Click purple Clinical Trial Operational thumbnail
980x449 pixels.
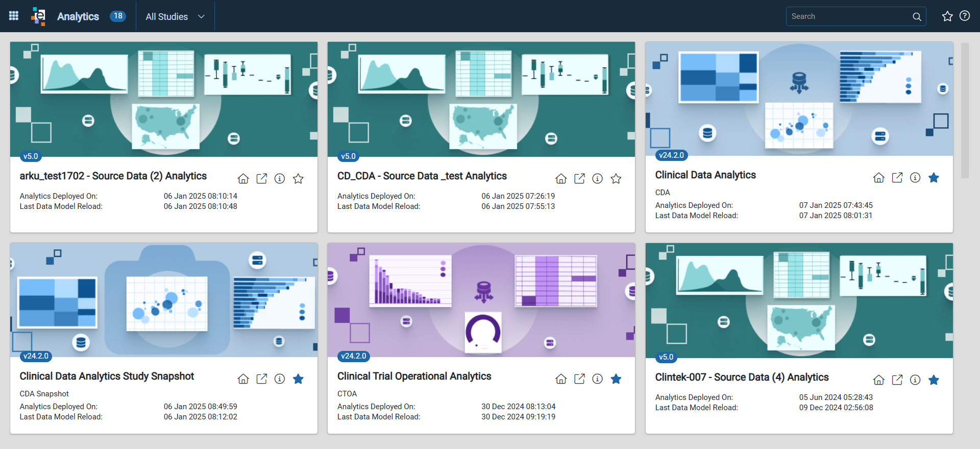tap(481, 300)
